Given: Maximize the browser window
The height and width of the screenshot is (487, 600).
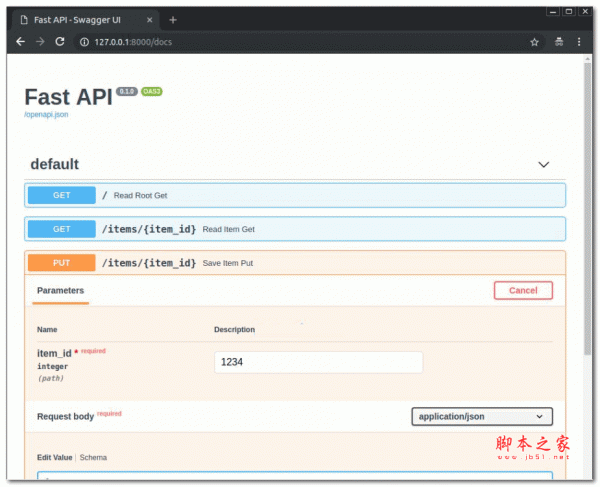Looking at the screenshot, I should [569, 11].
